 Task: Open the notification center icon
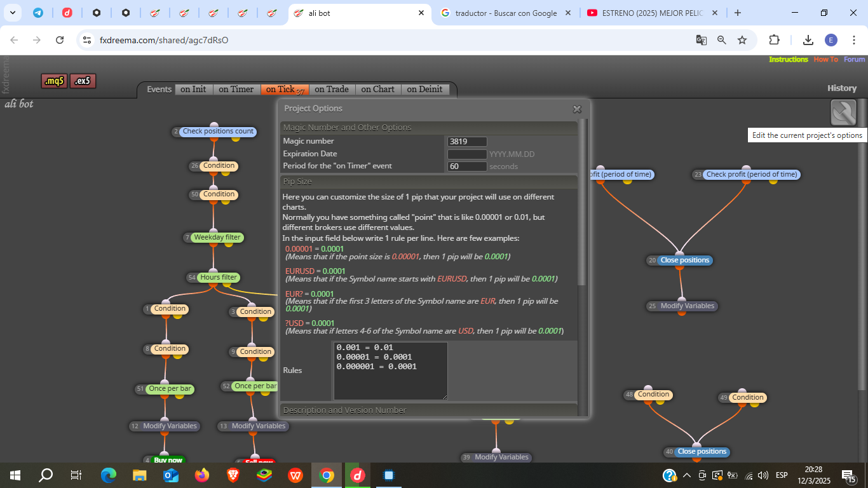click(x=848, y=475)
